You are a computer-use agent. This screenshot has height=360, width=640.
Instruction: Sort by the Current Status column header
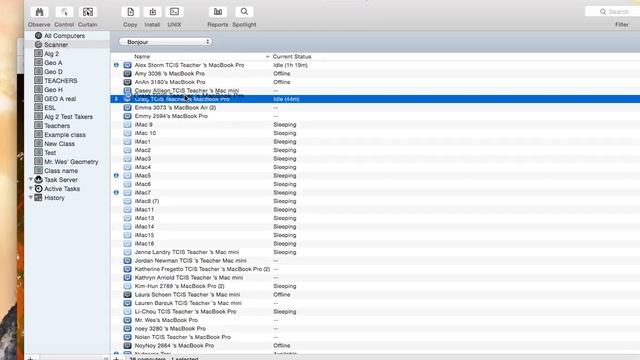(292, 56)
